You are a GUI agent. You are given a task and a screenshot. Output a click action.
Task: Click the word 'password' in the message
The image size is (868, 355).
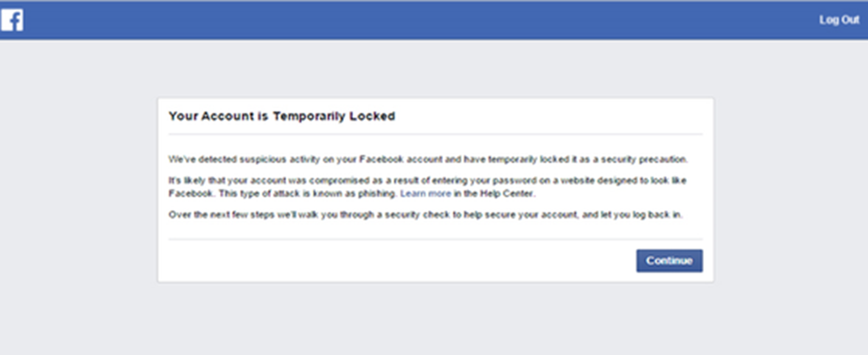pyautogui.click(x=514, y=180)
